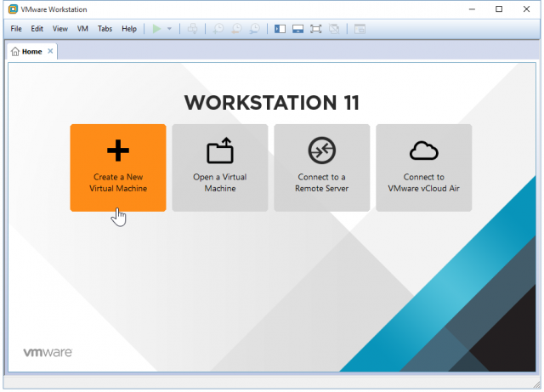Enter full screen mode icon

tap(316, 28)
